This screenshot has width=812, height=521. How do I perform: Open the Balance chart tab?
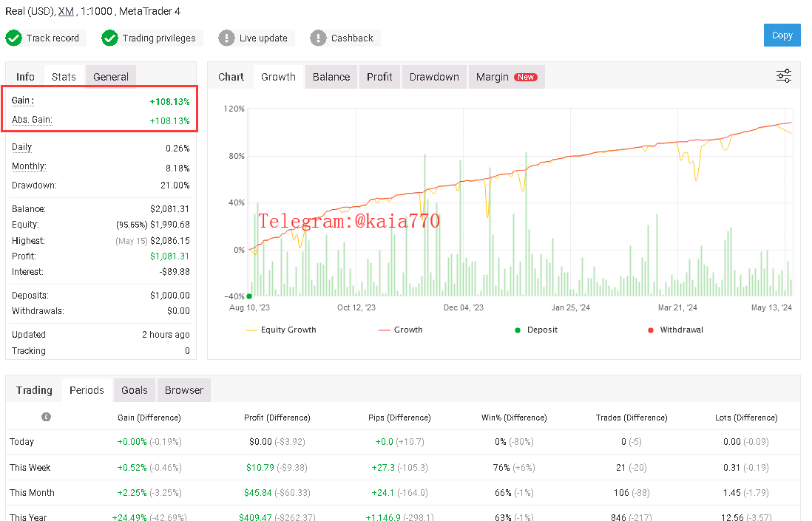tap(331, 77)
